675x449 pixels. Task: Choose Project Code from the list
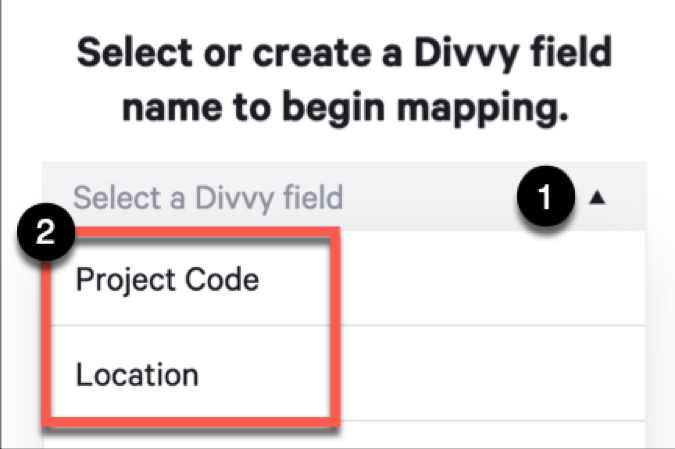coord(168,280)
